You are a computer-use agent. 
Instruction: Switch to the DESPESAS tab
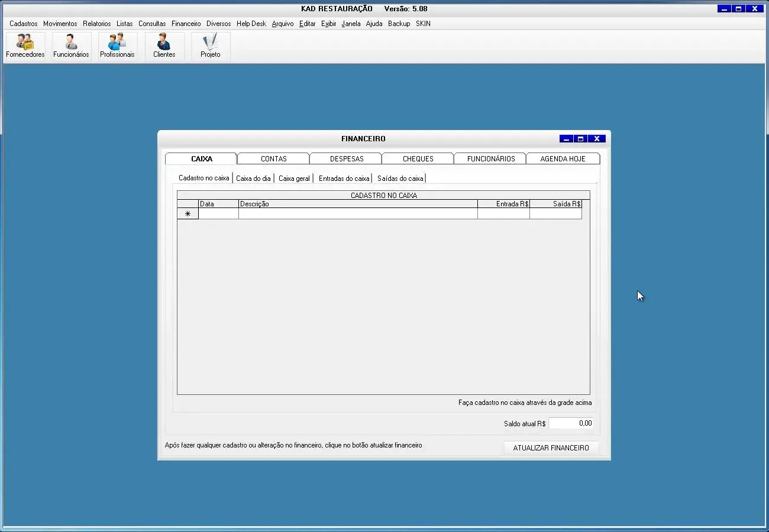(x=347, y=158)
